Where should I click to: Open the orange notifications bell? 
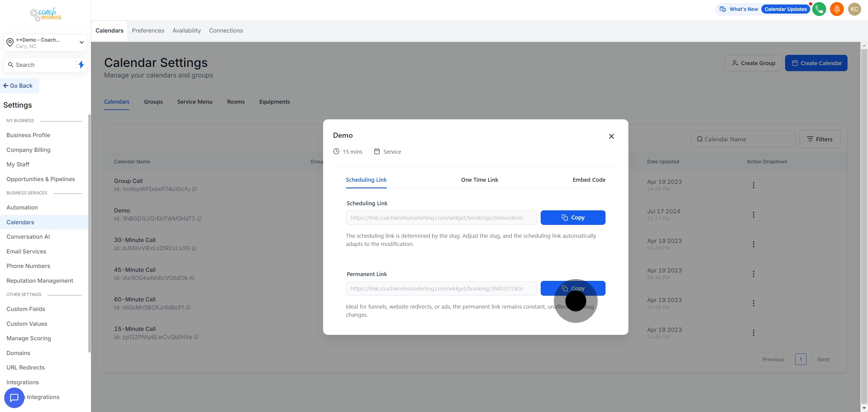pyautogui.click(x=837, y=9)
